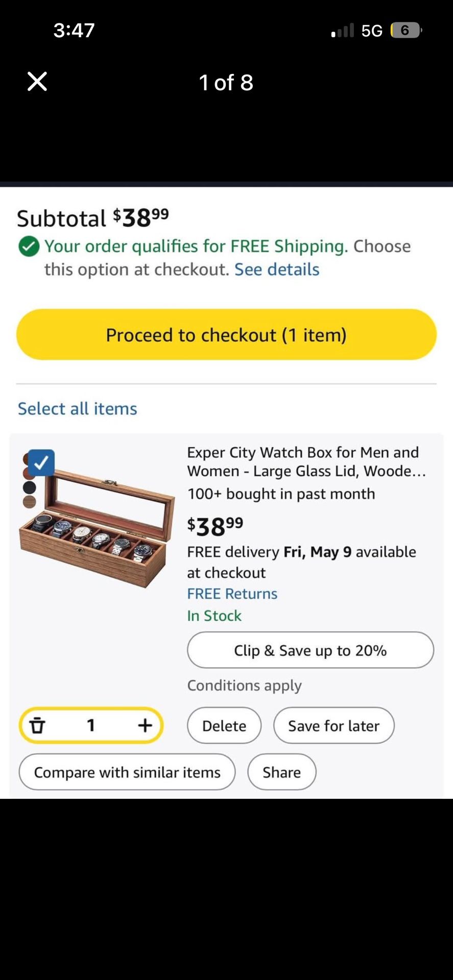Tap Compare with similar items

[127, 772]
